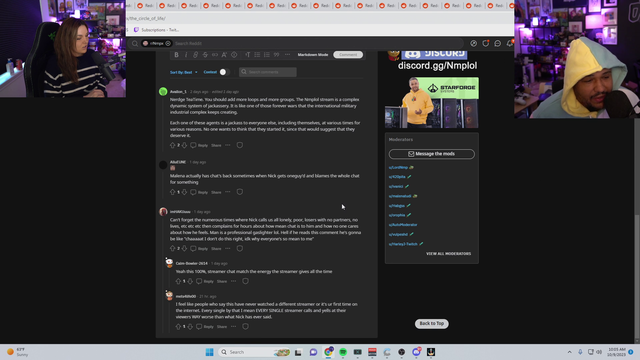Mark text as spoiler in the editor

point(234,55)
